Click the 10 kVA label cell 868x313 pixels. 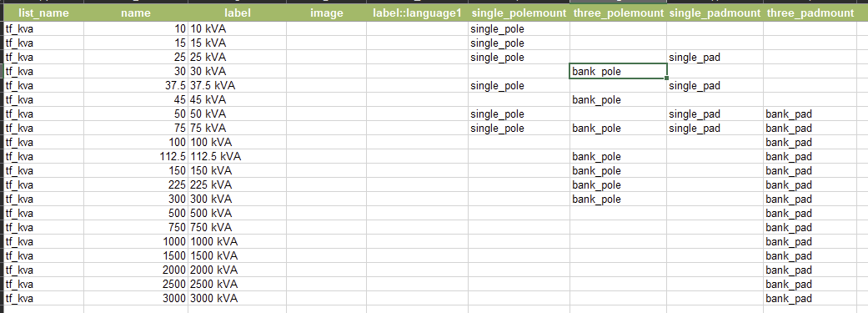238,29
